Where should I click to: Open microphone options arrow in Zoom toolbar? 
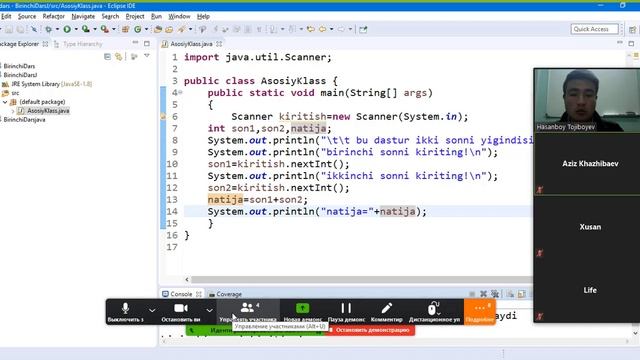(x=152, y=311)
